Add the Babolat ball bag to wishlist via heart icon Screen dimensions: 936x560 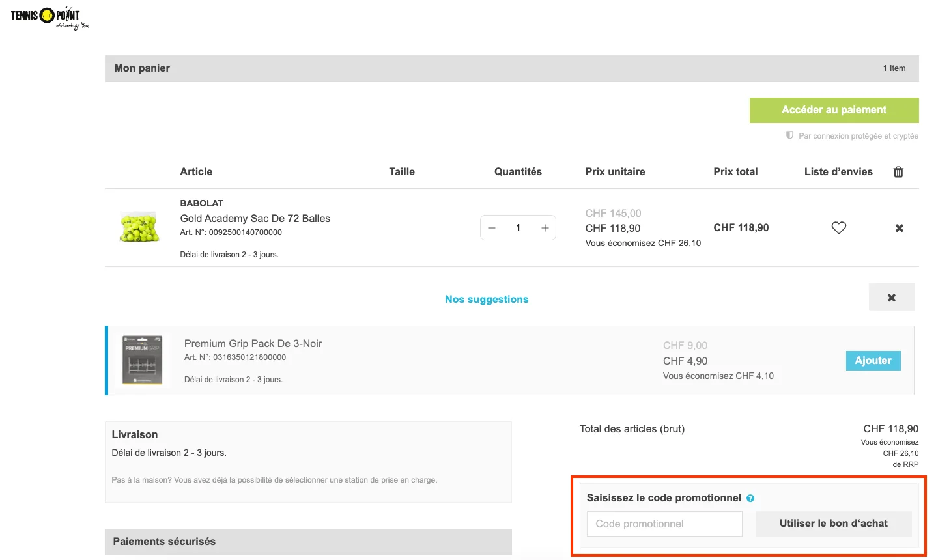point(838,227)
